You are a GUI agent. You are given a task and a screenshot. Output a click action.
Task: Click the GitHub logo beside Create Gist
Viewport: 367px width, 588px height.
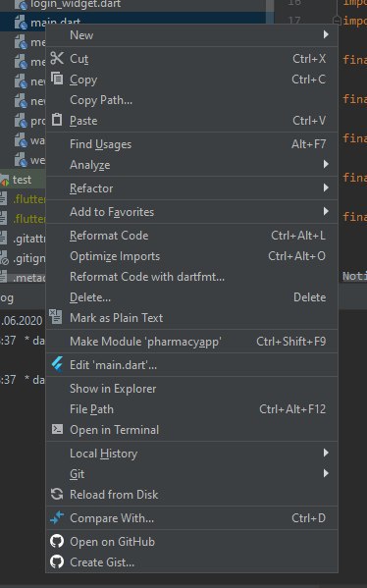coord(57,561)
